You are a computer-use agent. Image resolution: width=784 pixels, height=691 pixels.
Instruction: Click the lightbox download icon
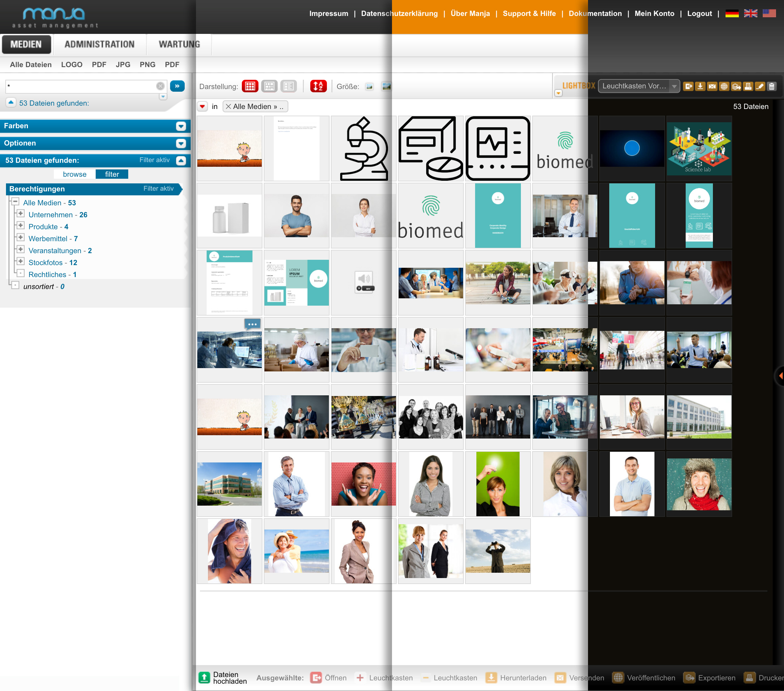tap(700, 86)
